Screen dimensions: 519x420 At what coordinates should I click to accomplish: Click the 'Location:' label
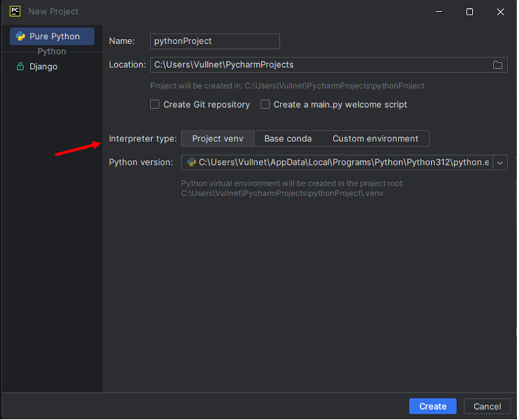point(128,64)
